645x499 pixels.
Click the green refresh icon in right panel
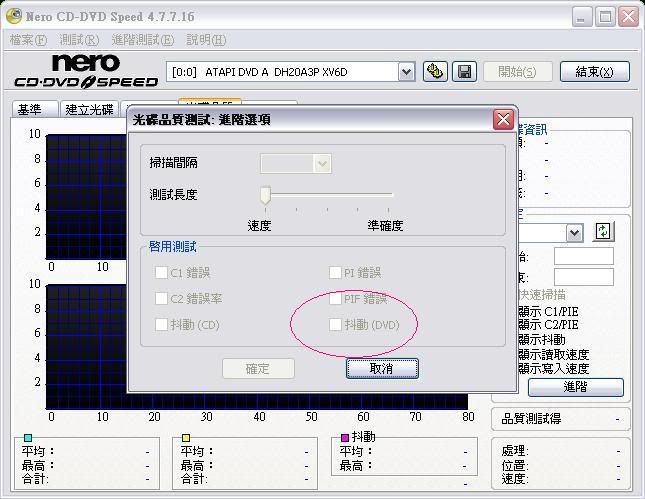(x=603, y=231)
